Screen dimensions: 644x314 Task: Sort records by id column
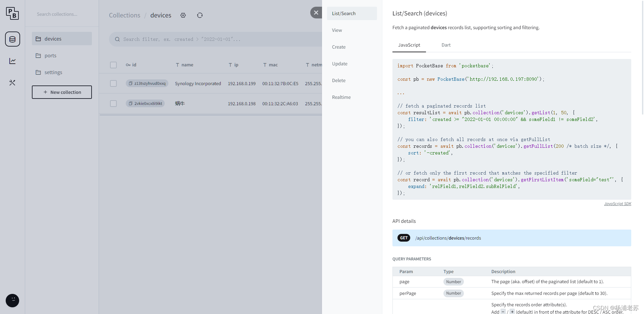point(131,65)
